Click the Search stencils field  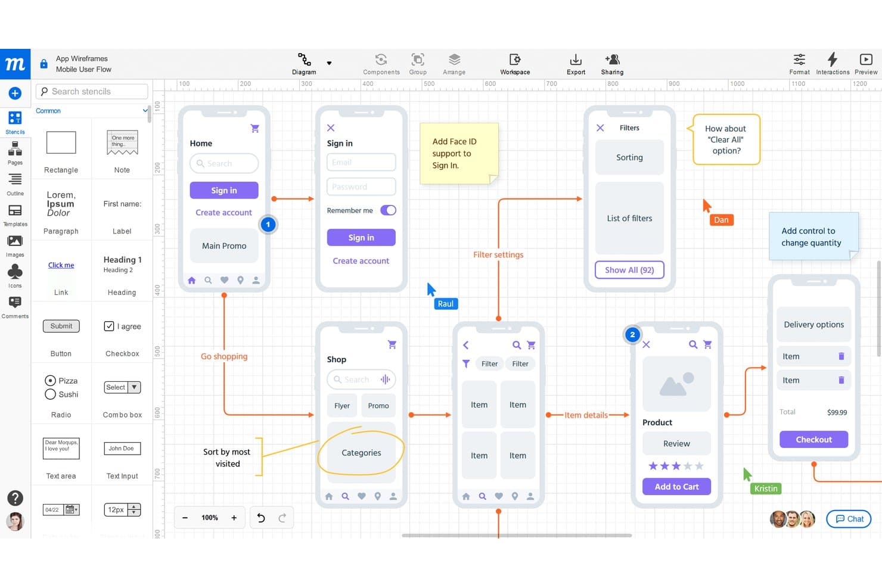[x=92, y=91]
